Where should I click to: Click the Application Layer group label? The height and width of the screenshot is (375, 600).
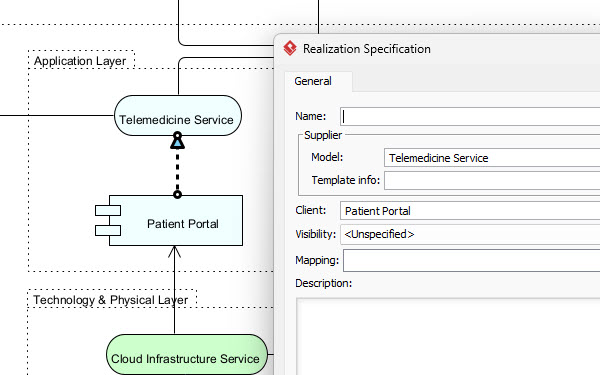[80, 61]
